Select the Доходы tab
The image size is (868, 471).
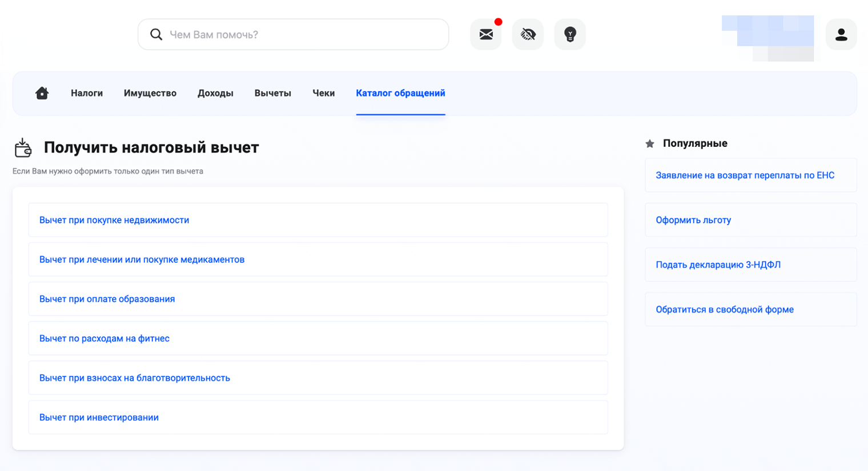[x=215, y=93]
